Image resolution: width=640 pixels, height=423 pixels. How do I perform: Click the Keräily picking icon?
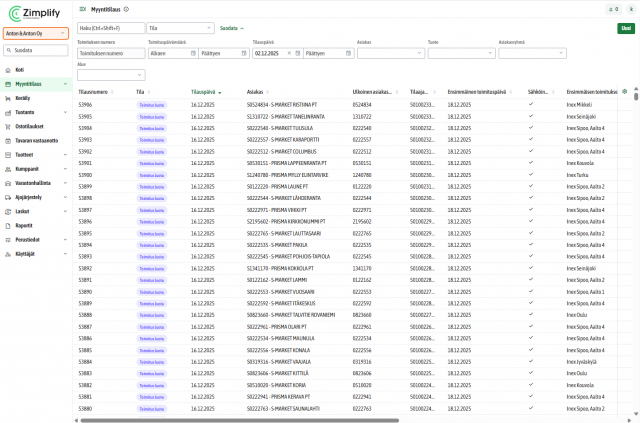coord(7,98)
